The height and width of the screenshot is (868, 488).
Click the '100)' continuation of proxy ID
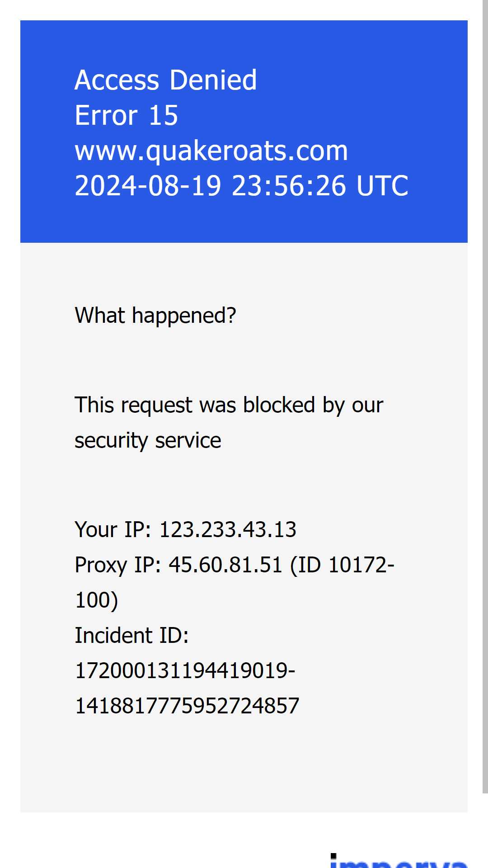click(x=97, y=600)
